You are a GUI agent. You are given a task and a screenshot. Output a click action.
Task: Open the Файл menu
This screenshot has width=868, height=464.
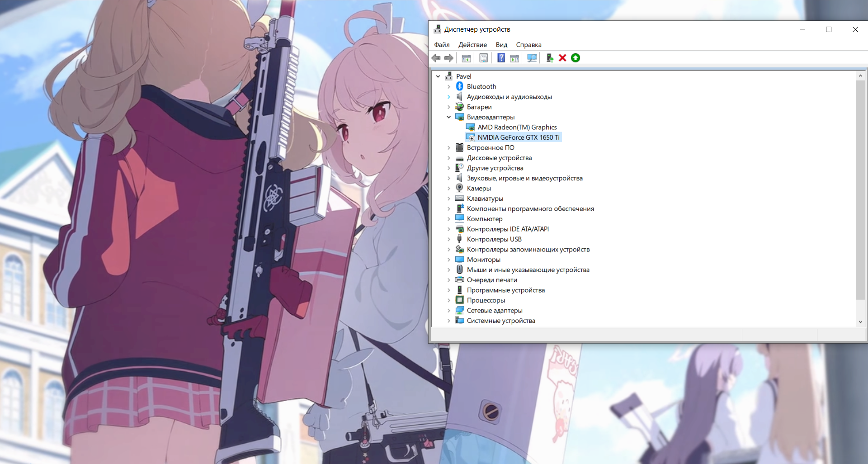click(442, 45)
